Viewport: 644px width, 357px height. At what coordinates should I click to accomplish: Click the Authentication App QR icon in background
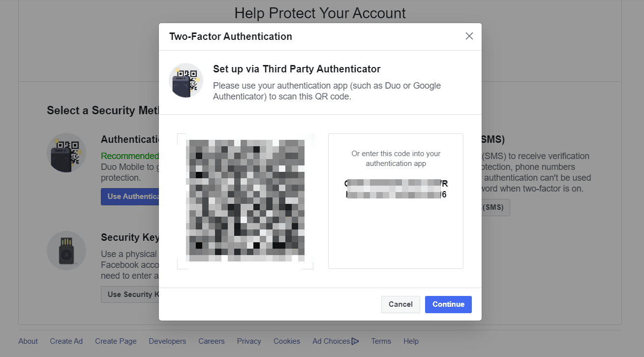(66, 153)
